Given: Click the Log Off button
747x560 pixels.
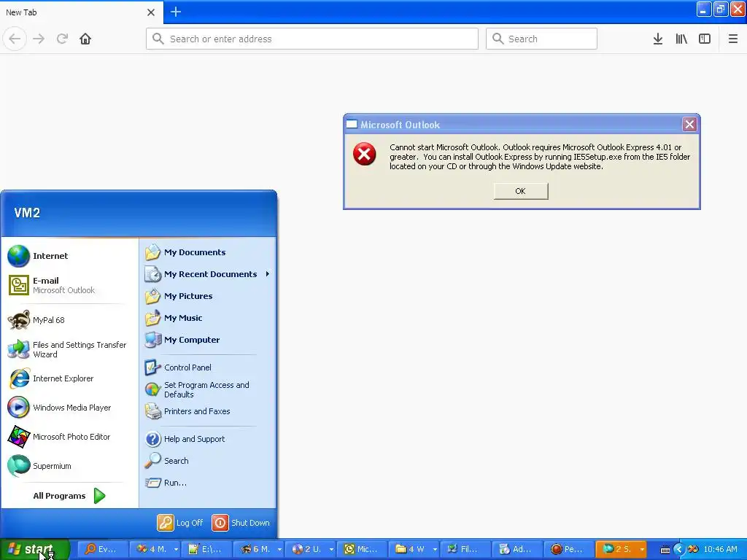Looking at the screenshot, I should [181, 523].
